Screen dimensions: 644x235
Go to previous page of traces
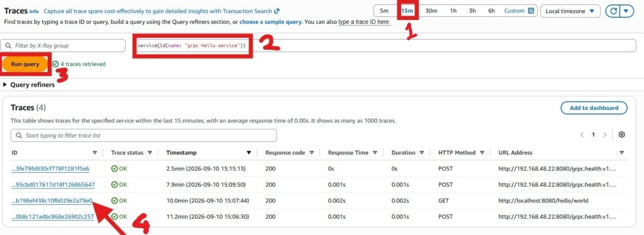pyautogui.click(x=582, y=135)
